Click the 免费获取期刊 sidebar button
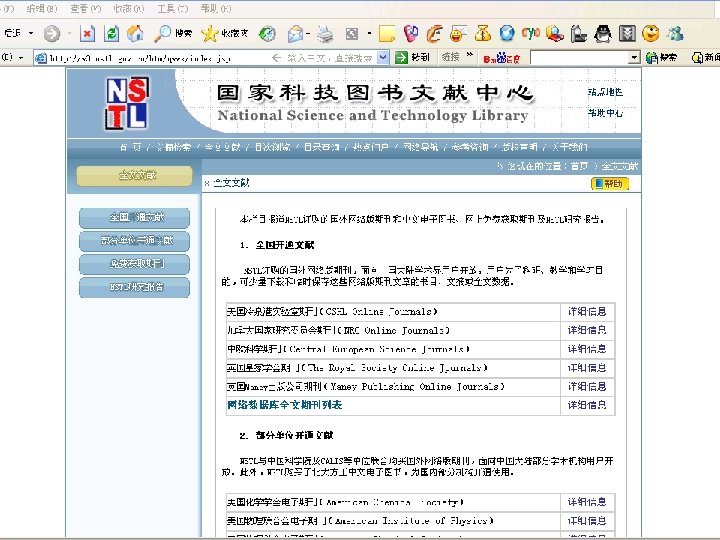The image size is (720, 540). click(135, 264)
